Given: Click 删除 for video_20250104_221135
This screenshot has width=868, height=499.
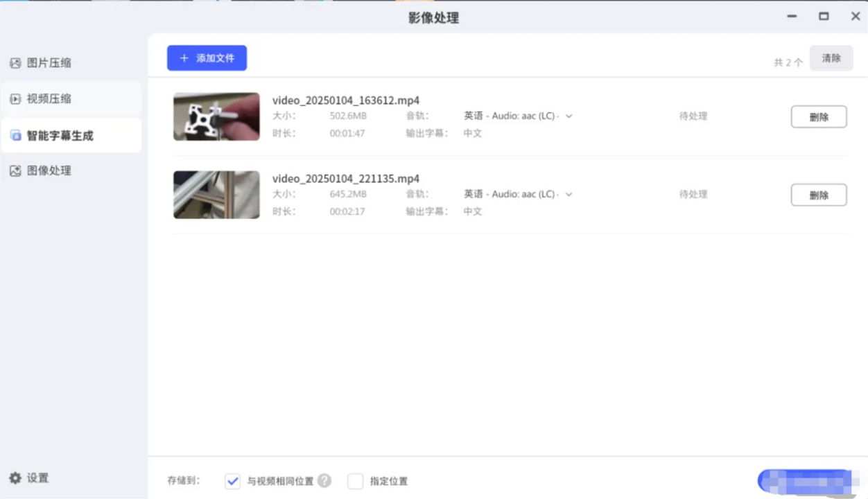Looking at the screenshot, I should pyautogui.click(x=819, y=195).
